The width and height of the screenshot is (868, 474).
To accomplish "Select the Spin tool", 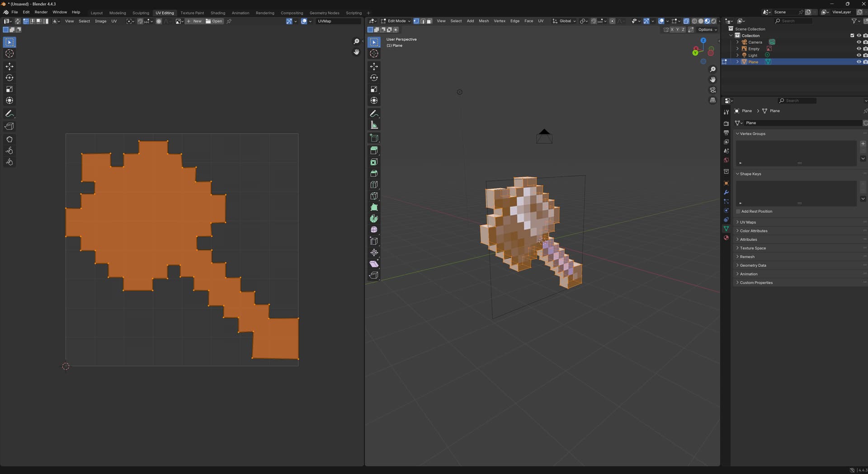I will (x=374, y=218).
